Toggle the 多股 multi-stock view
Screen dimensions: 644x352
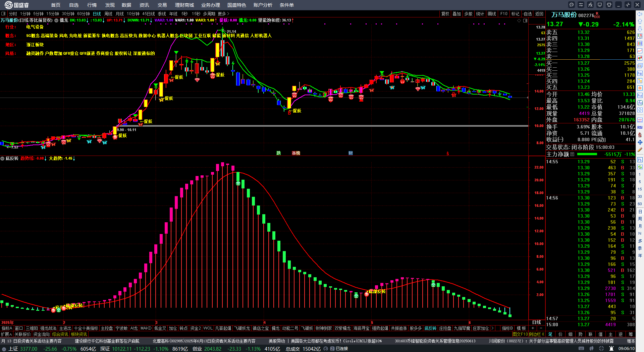point(468,14)
